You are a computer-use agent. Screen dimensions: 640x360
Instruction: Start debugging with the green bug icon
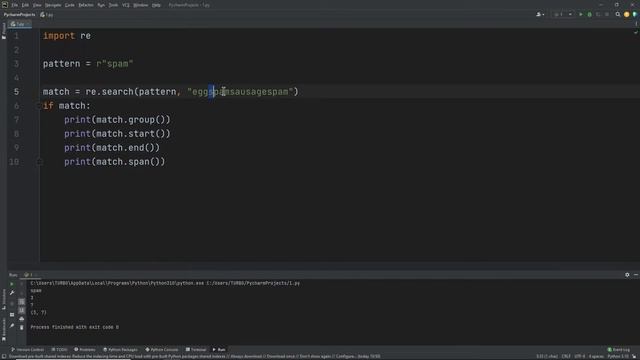point(589,15)
